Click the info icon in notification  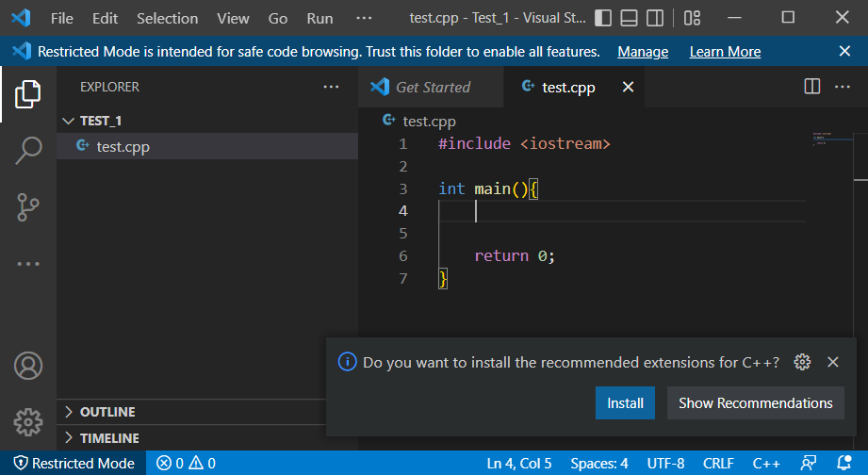pos(347,362)
